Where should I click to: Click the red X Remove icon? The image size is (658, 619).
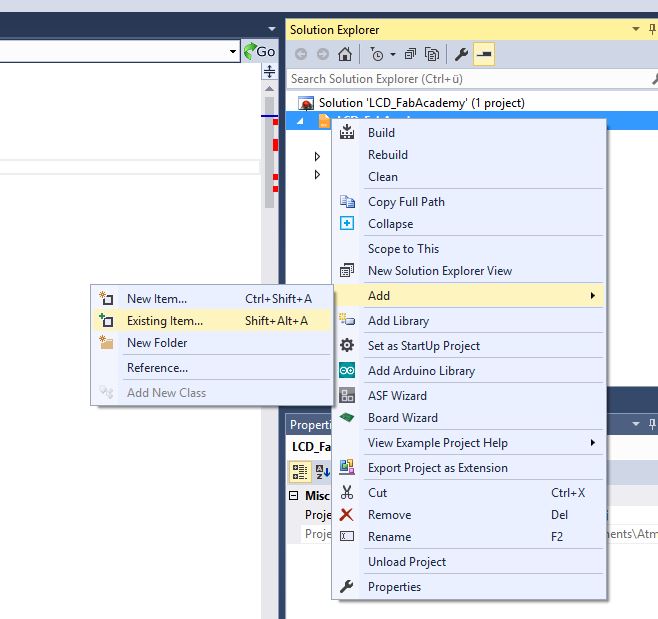[x=347, y=515]
